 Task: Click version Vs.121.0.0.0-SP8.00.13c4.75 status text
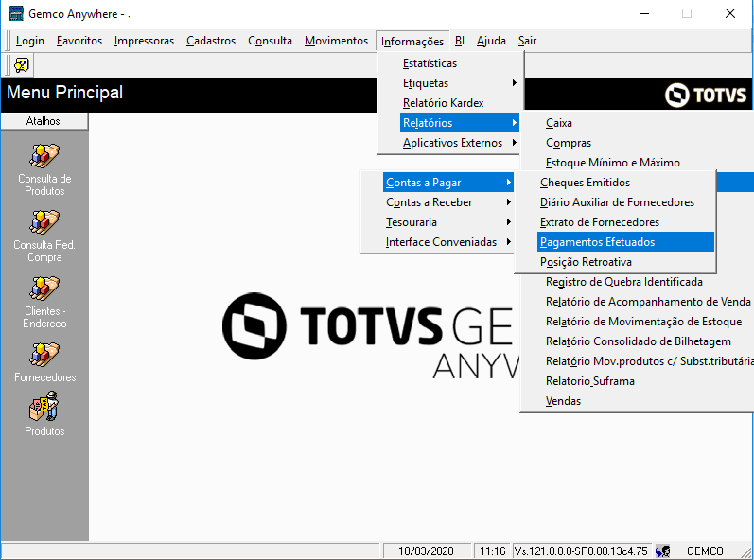pos(581,551)
